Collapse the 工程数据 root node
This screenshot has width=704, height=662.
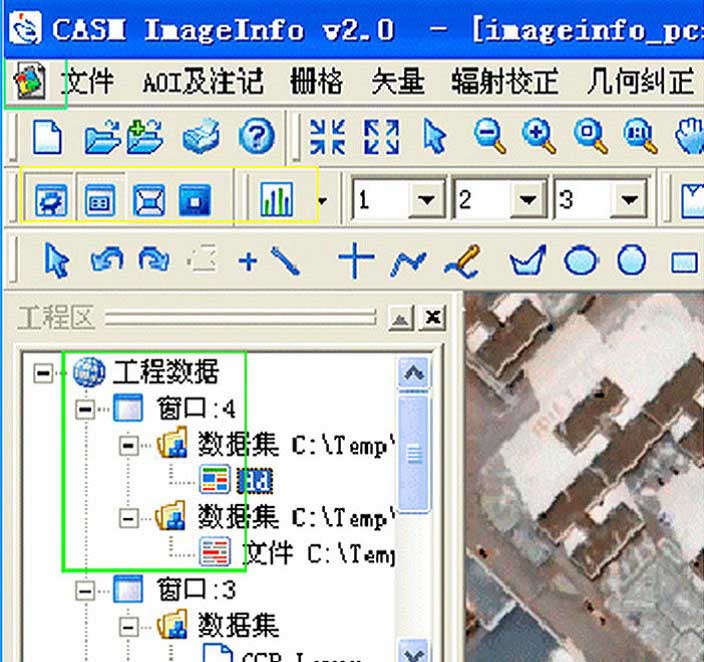tap(43, 373)
